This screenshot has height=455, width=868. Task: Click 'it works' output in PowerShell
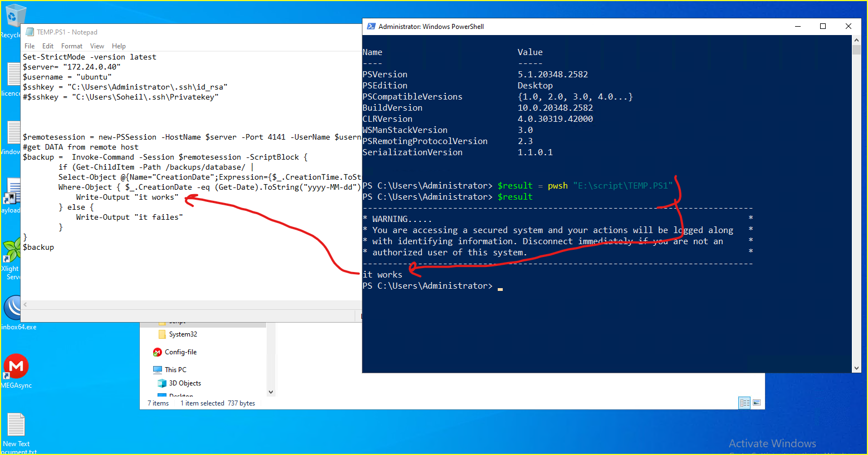[382, 275]
